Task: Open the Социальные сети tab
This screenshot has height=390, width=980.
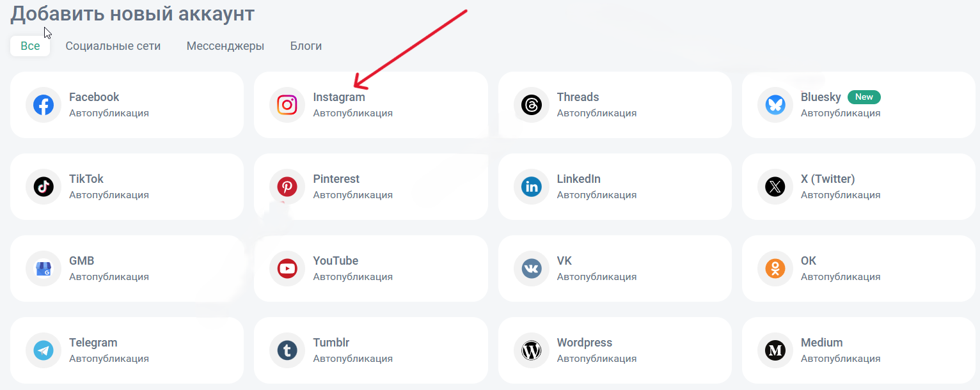Action: pos(113,46)
